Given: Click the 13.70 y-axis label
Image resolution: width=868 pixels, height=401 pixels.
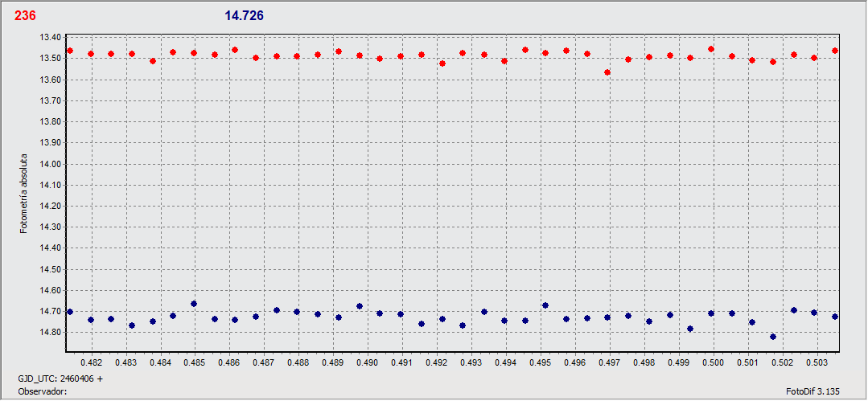Looking at the screenshot, I should pos(51,100).
